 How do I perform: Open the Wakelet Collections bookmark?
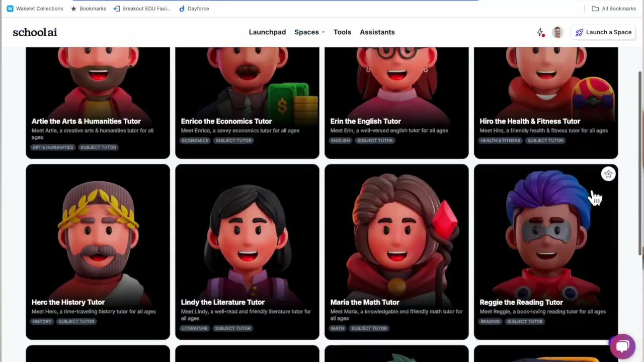tap(35, 9)
